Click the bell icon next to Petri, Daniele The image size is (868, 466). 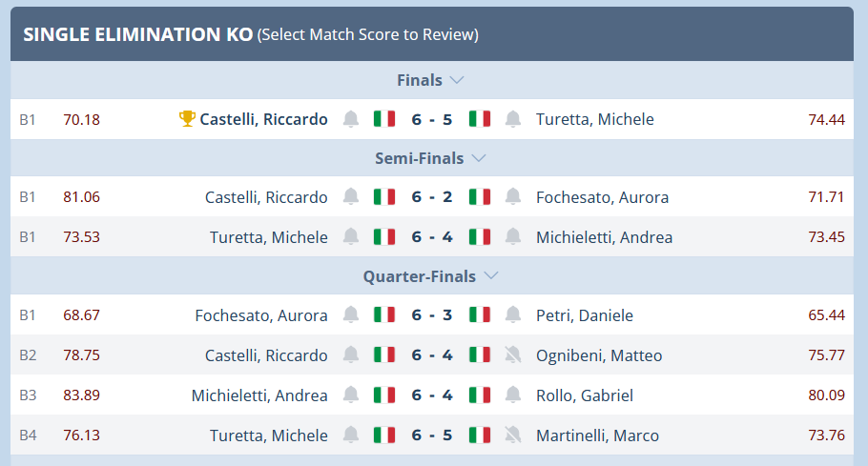tap(512, 314)
